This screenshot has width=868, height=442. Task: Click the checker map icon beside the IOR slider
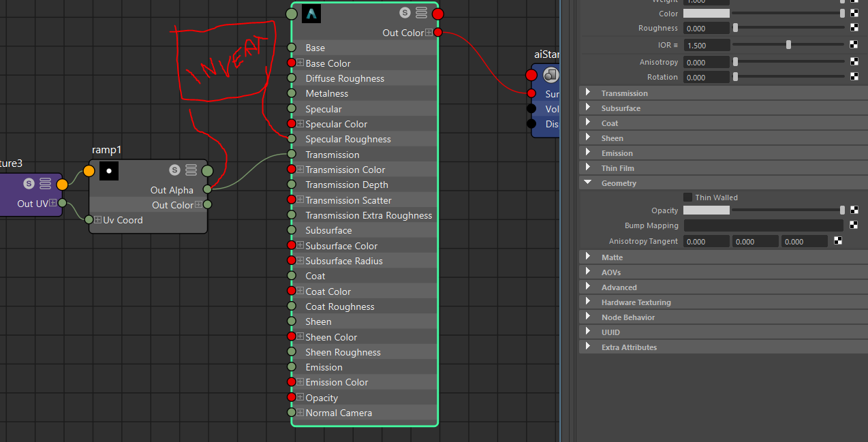(x=854, y=44)
